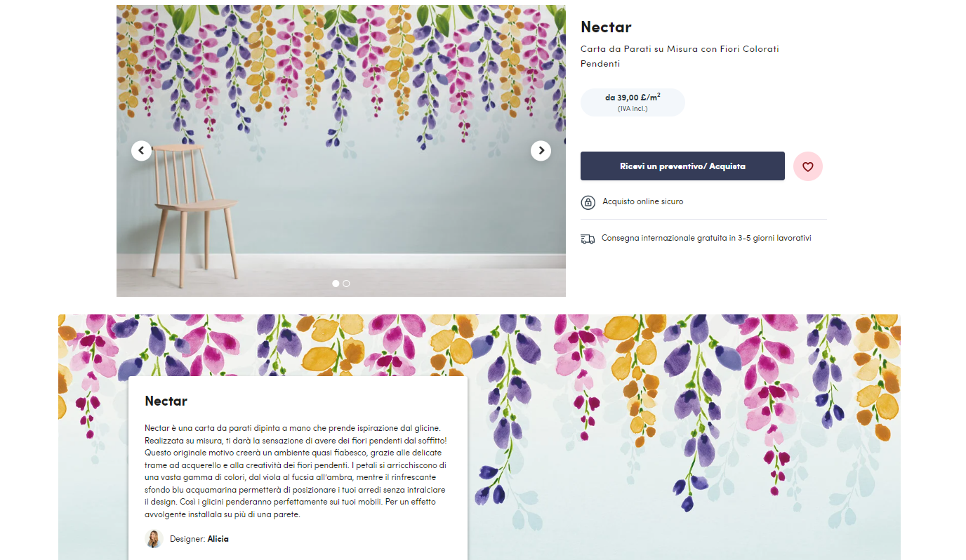This screenshot has height=560, width=966.
Task: Add Nectar to favorites via the heart icon
Action: pos(807,166)
